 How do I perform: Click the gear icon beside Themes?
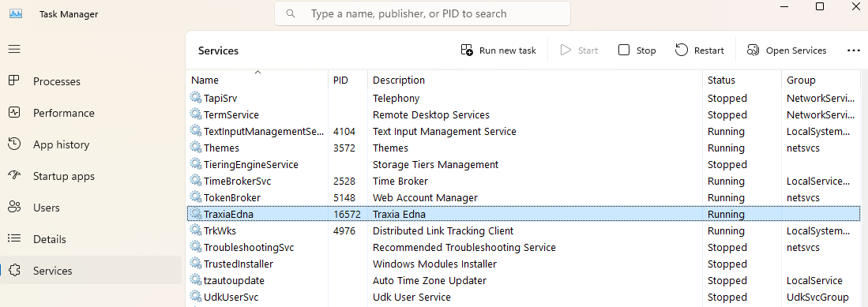pos(195,147)
